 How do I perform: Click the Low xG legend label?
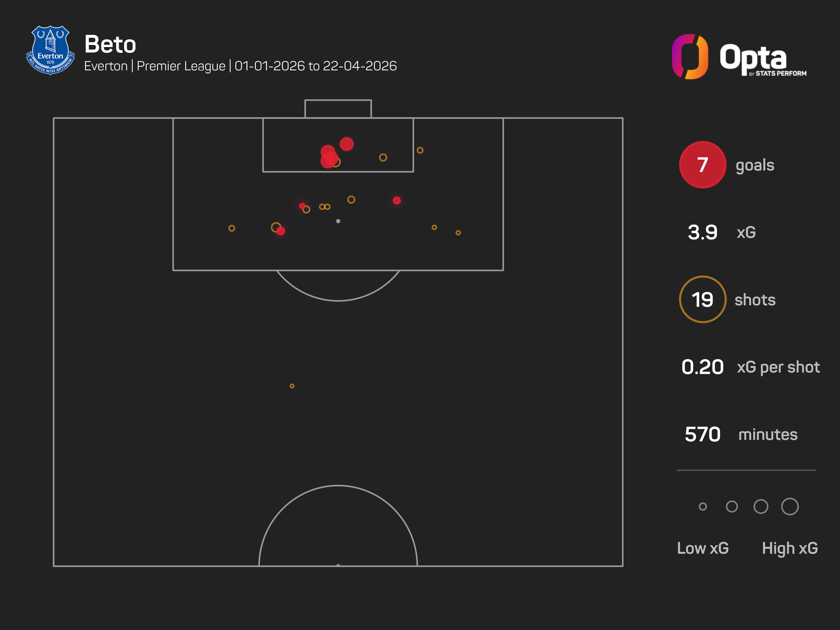point(702,548)
